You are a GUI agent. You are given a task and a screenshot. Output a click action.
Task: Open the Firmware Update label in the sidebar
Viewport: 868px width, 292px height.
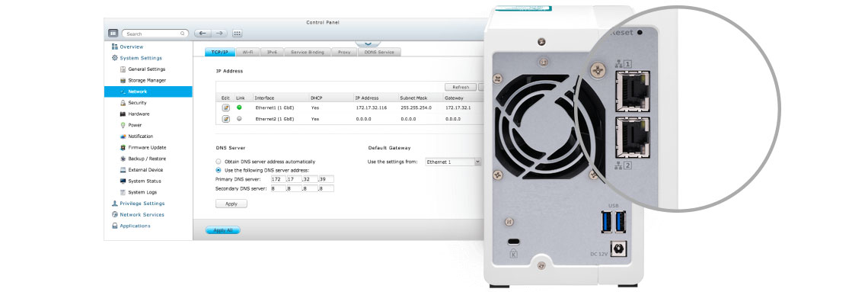pyautogui.click(x=147, y=147)
